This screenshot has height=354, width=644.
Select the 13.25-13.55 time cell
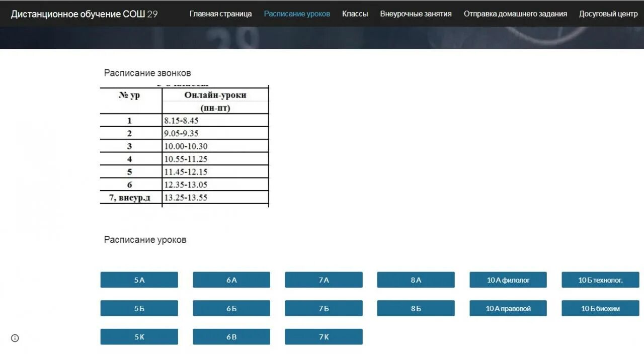215,198
